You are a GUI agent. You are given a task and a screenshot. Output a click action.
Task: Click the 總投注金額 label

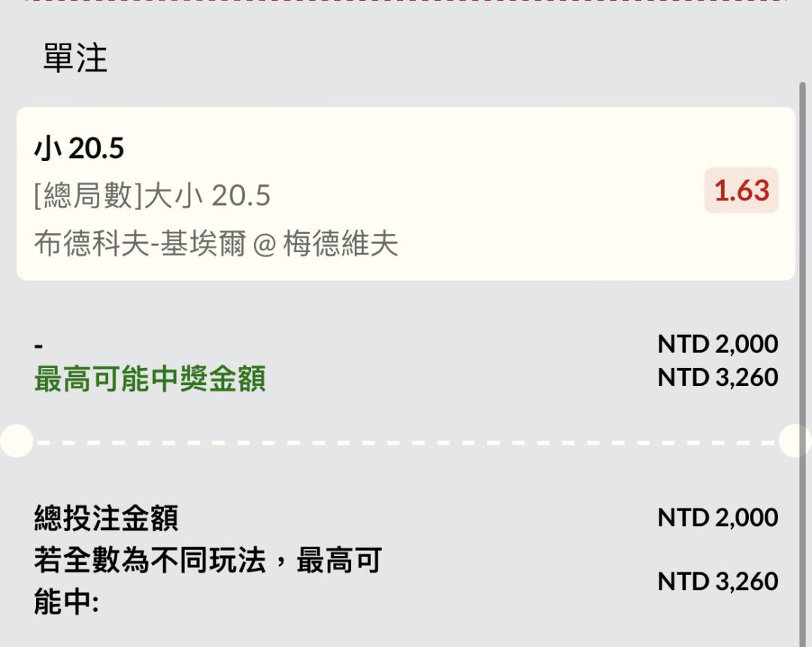tap(106, 518)
